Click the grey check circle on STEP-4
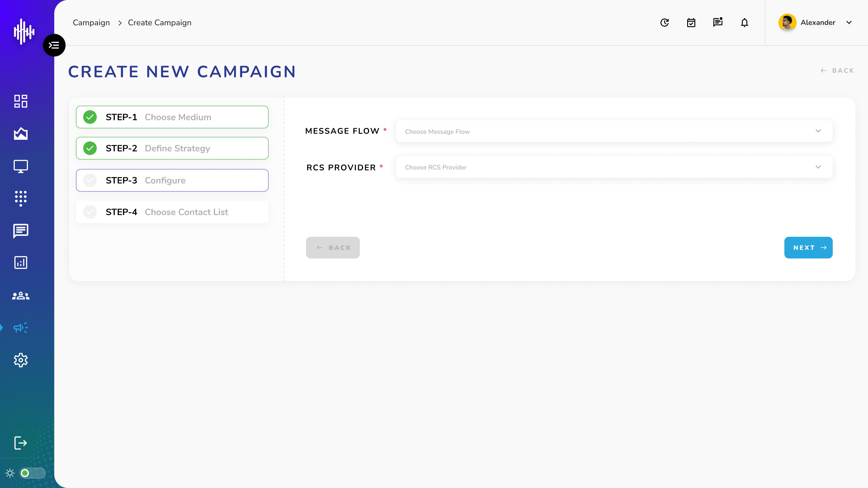 90,212
